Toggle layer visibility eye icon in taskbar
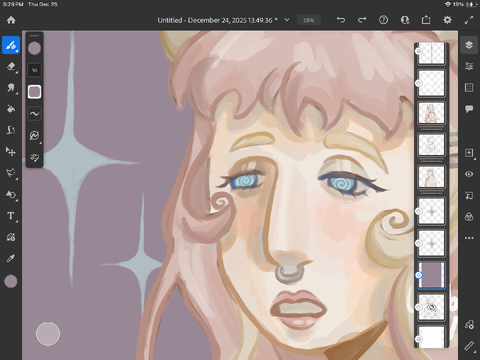This screenshot has height=360, width=480. pyautogui.click(x=469, y=174)
